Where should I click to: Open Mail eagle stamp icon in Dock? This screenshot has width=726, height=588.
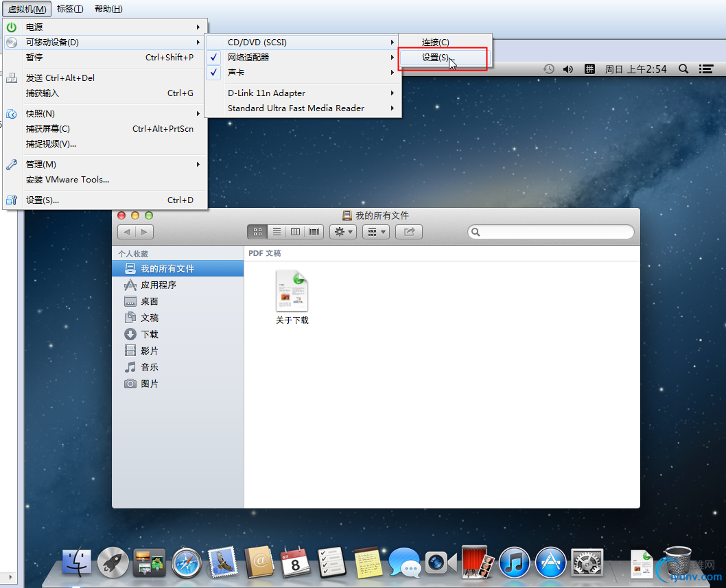pos(223,562)
